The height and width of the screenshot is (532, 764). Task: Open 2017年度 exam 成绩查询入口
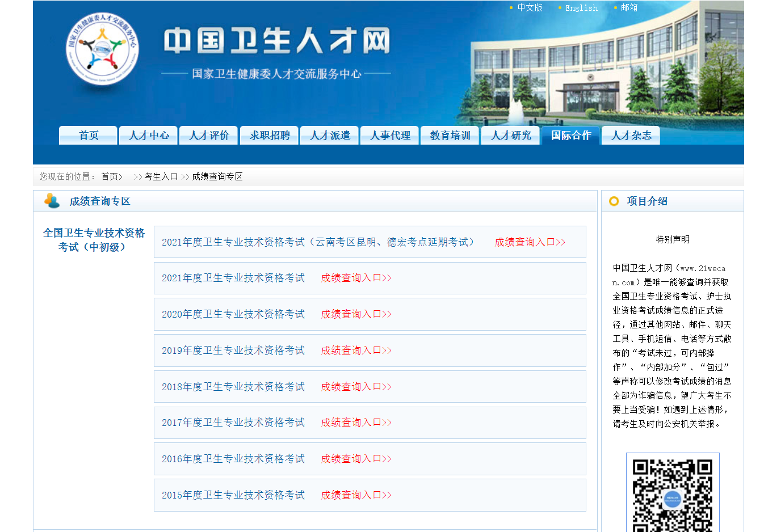coord(356,423)
